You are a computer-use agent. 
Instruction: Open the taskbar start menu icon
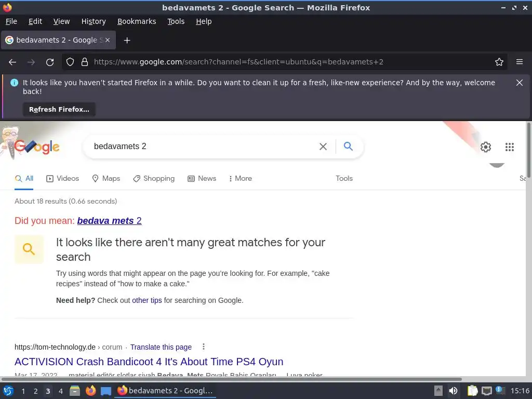pos(8,391)
